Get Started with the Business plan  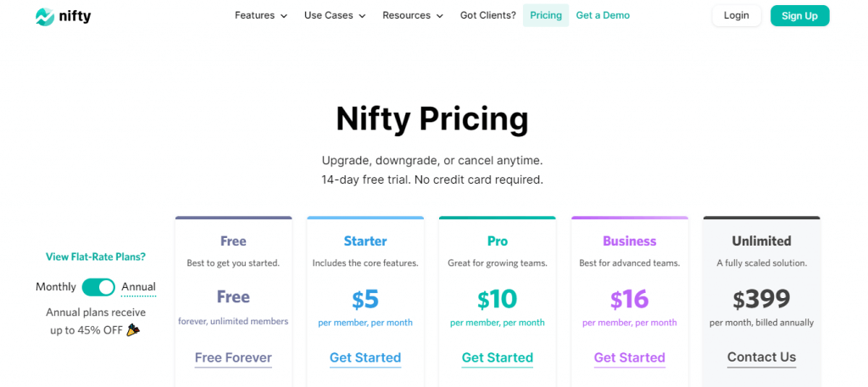pyautogui.click(x=630, y=357)
